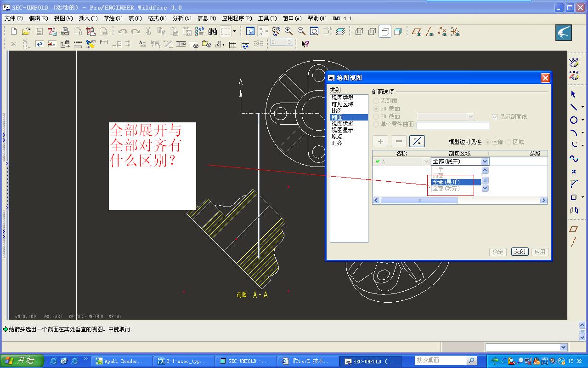Click the binoculars search tool icon

click(212, 31)
